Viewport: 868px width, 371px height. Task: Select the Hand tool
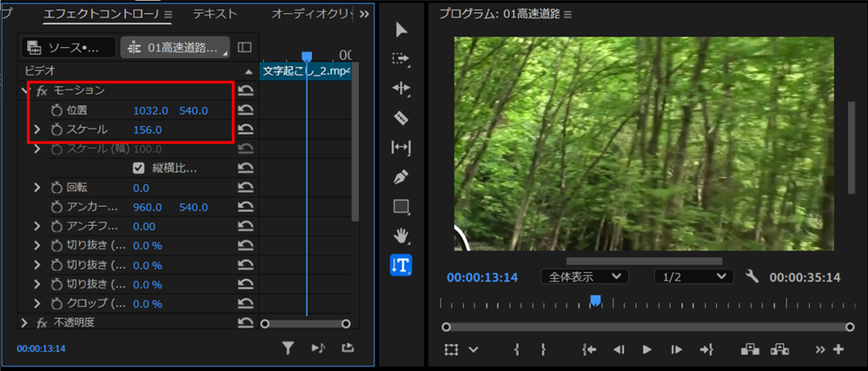point(401,235)
